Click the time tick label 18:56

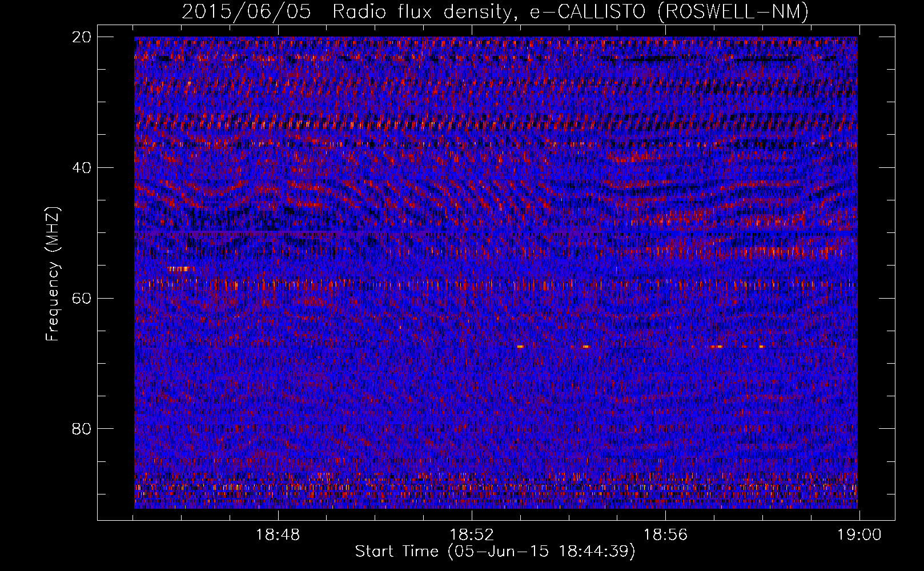coord(665,535)
